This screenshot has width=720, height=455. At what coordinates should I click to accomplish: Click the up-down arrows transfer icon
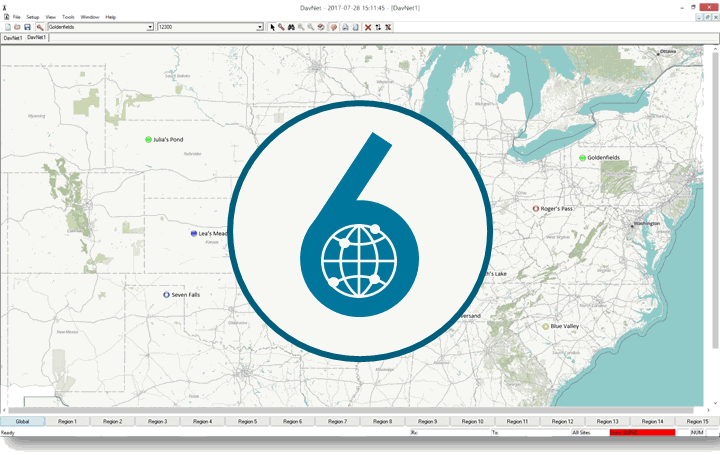(x=378, y=28)
